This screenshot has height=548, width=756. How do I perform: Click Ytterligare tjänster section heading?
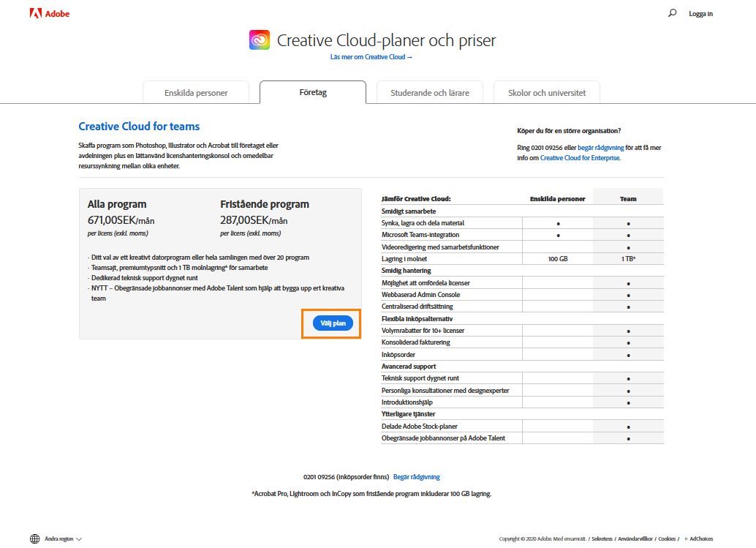pyautogui.click(x=408, y=414)
